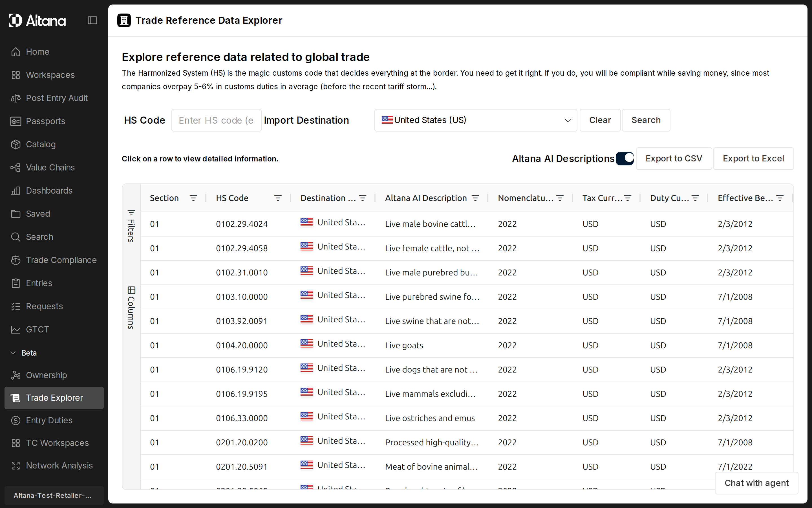
Task: Open filter menu for HS Code column
Action: [x=278, y=198]
